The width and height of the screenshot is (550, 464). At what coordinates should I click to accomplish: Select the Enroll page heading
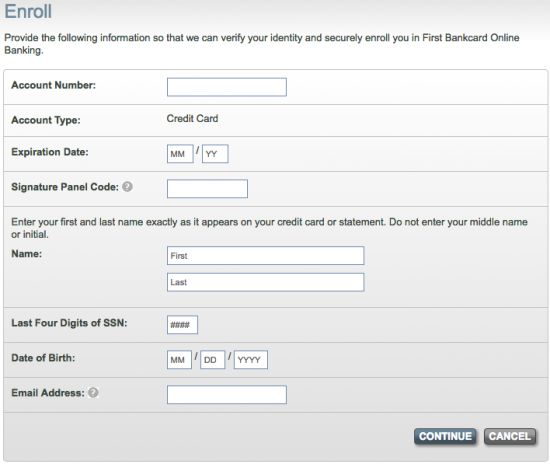click(x=28, y=11)
